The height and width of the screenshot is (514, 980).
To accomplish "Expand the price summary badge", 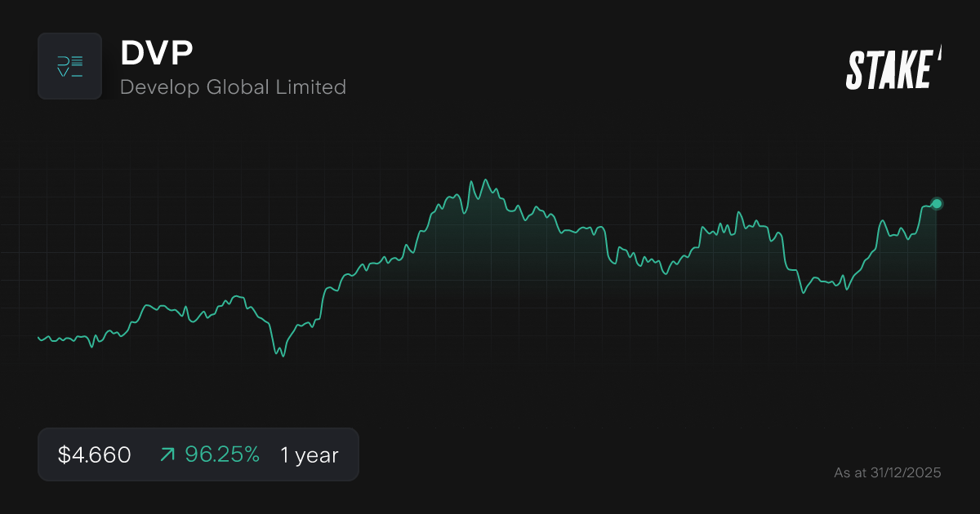I will click(198, 454).
